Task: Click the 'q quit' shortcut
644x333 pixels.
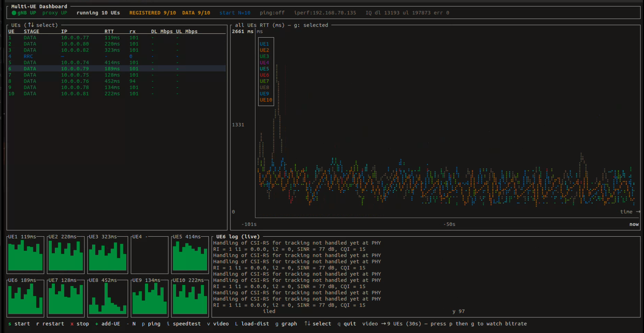Action: (347, 324)
